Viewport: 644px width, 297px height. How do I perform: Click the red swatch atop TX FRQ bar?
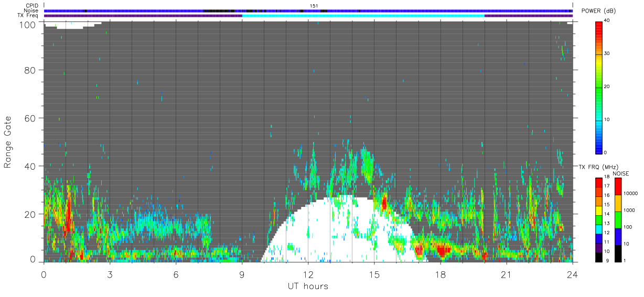coord(599,182)
